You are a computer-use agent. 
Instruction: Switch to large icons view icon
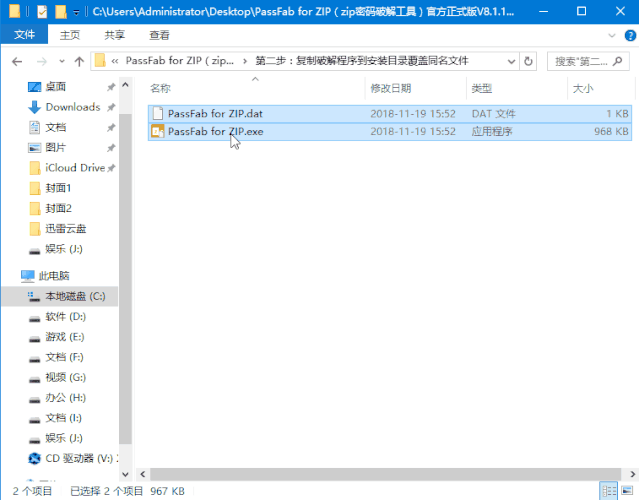click(x=627, y=491)
